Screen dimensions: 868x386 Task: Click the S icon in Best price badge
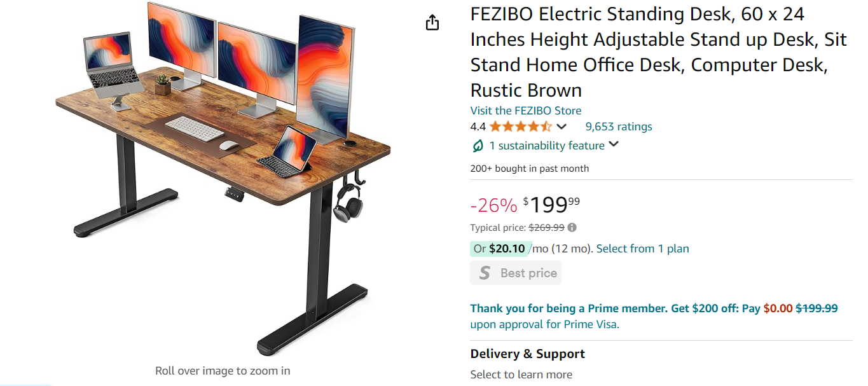485,273
